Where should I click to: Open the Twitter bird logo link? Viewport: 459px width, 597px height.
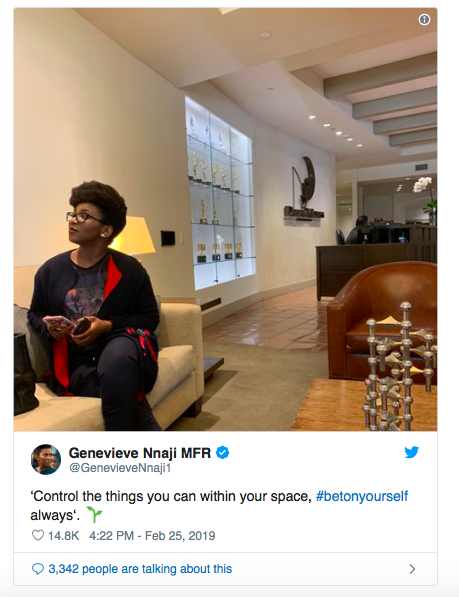click(x=411, y=452)
